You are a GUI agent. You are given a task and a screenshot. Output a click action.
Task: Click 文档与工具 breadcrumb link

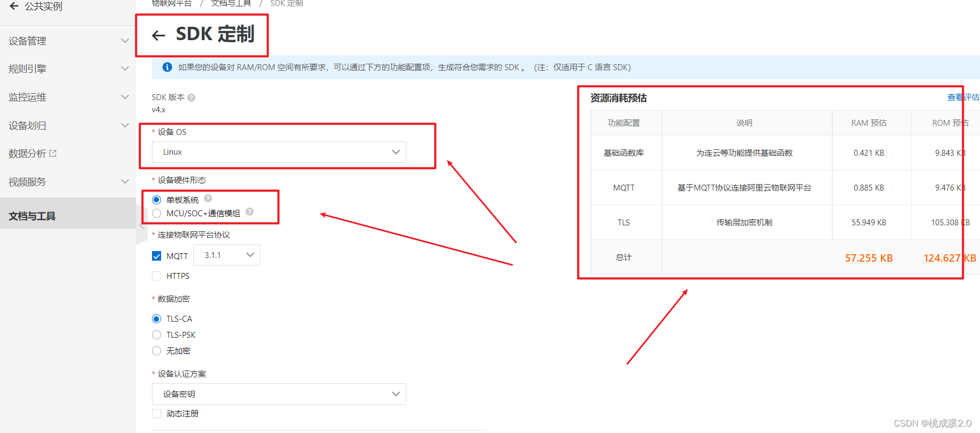pos(231,3)
